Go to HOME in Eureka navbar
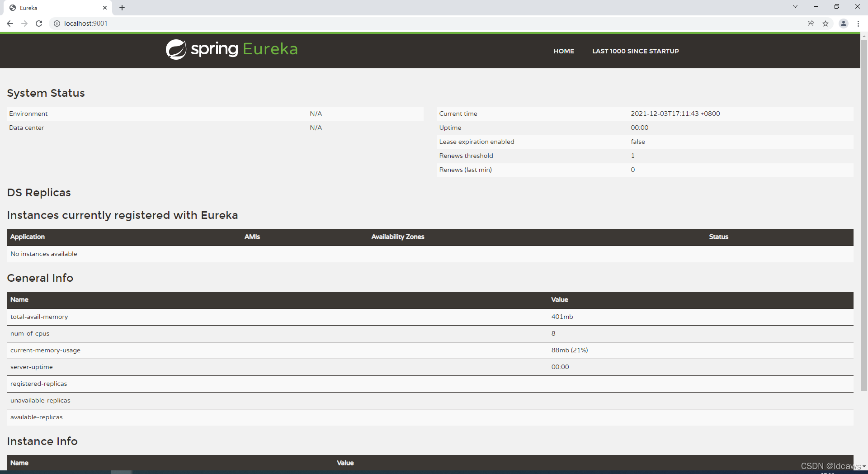This screenshot has height=474, width=868. [564, 51]
